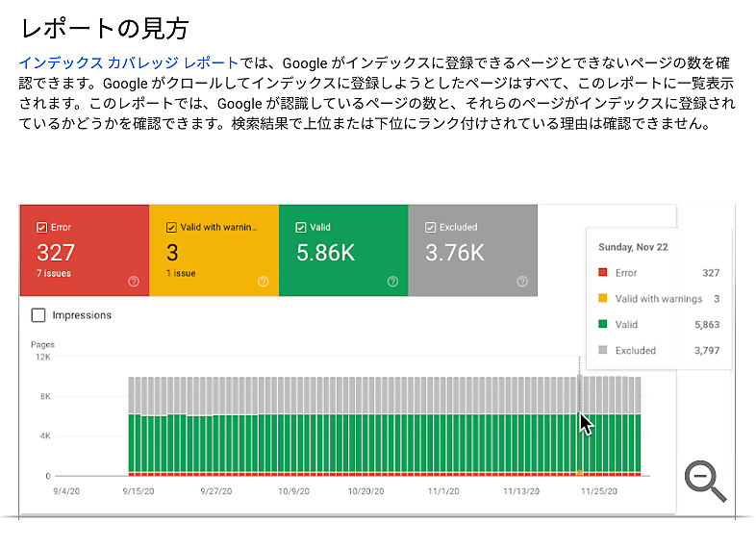
Task: Click the green Valid legend swatch
Action: (603, 325)
